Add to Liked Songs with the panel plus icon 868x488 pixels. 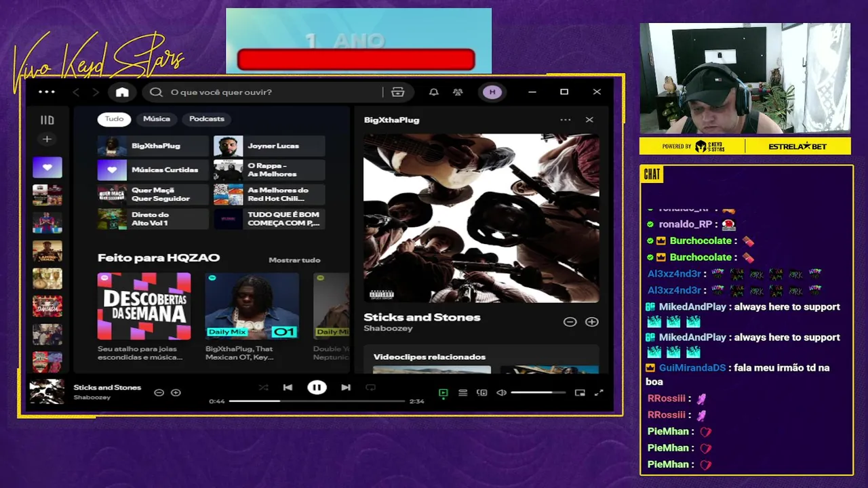[x=592, y=322]
